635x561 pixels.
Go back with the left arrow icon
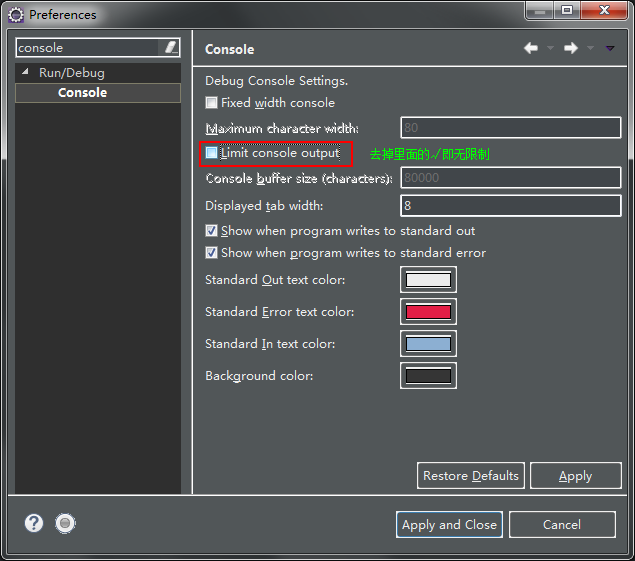[531, 48]
